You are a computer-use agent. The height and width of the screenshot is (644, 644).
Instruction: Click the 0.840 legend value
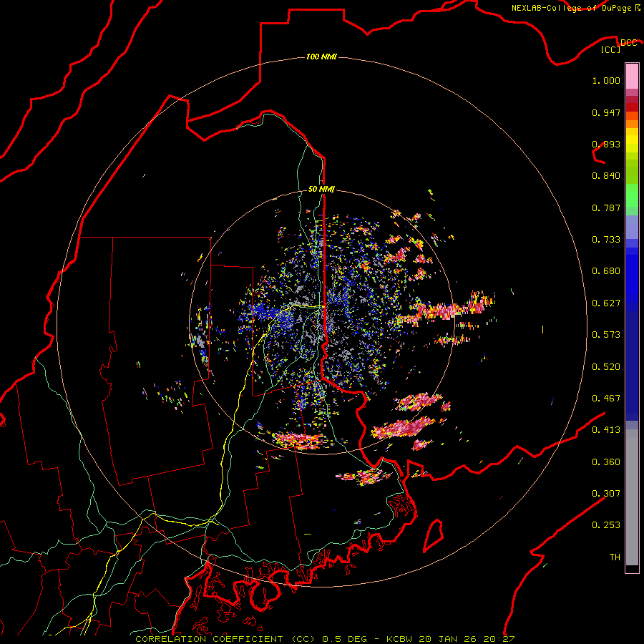click(606, 176)
